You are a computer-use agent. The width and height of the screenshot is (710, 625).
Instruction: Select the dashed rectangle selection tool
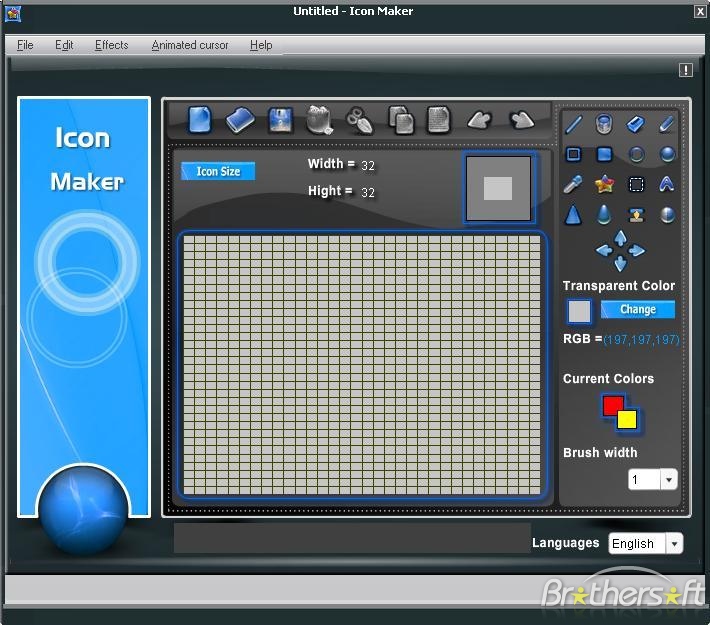[635, 184]
